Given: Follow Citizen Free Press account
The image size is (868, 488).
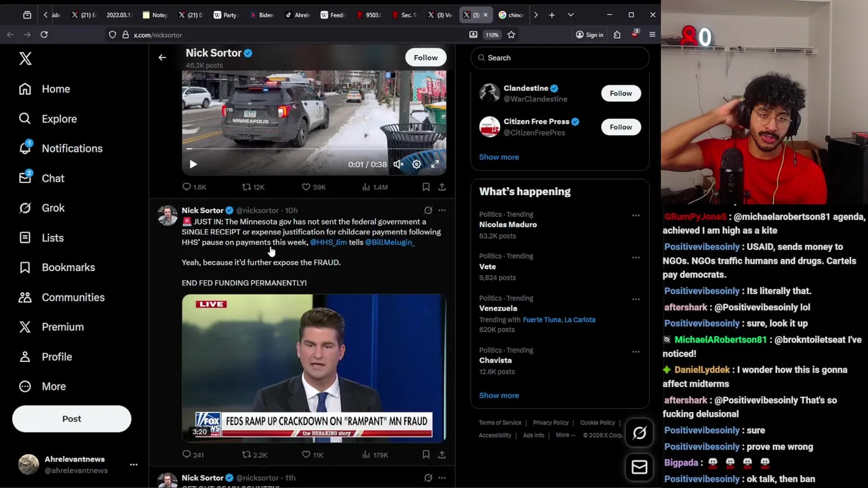Looking at the screenshot, I should 620,127.
